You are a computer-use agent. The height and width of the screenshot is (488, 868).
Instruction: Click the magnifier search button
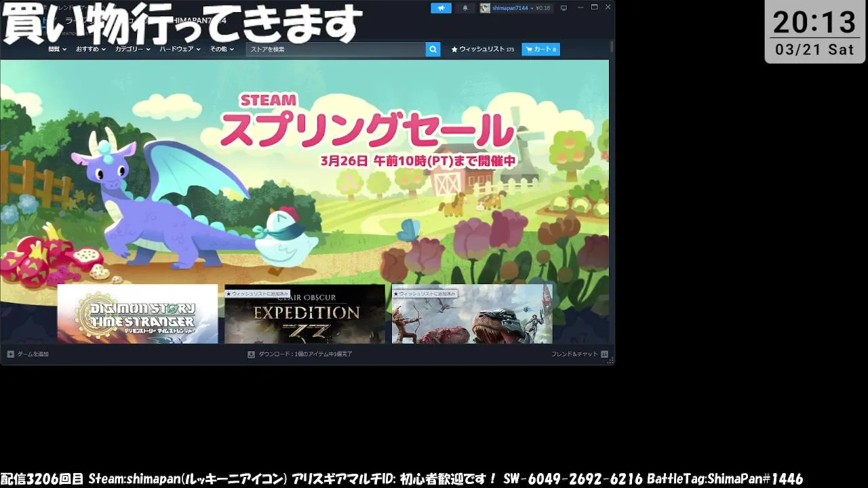tap(433, 49)
